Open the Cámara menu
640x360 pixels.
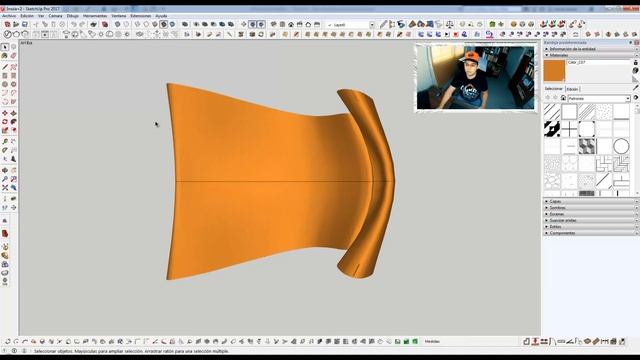coord(56,16)
